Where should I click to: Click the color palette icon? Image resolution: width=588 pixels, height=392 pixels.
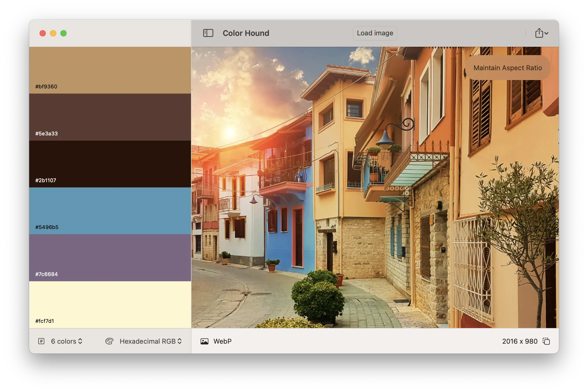(x=109, y=341)
